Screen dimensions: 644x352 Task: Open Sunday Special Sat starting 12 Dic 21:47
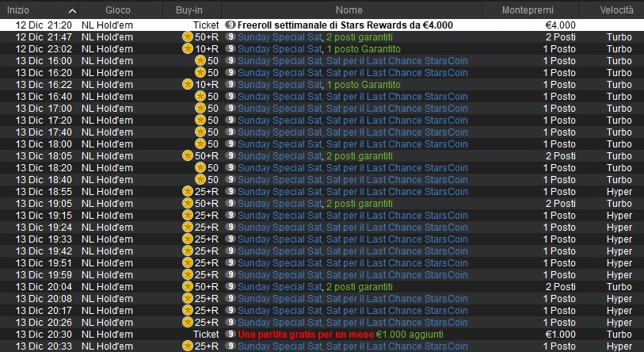[315, 37]
